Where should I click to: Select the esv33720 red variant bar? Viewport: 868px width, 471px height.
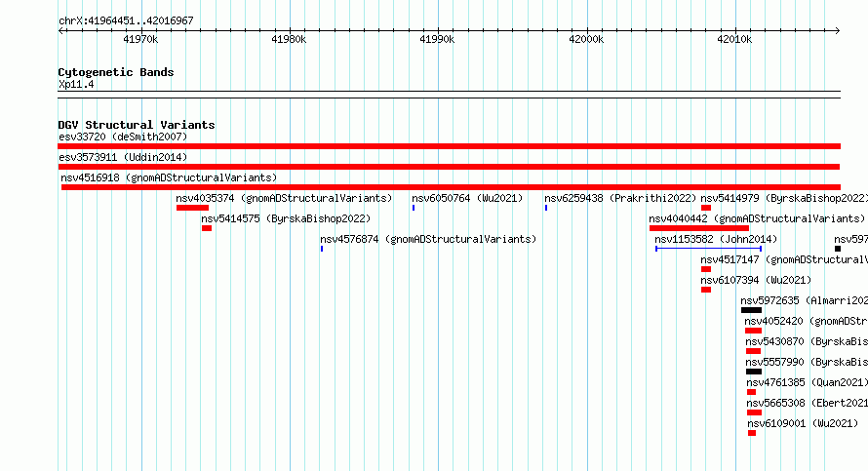(x=449, y=146)
